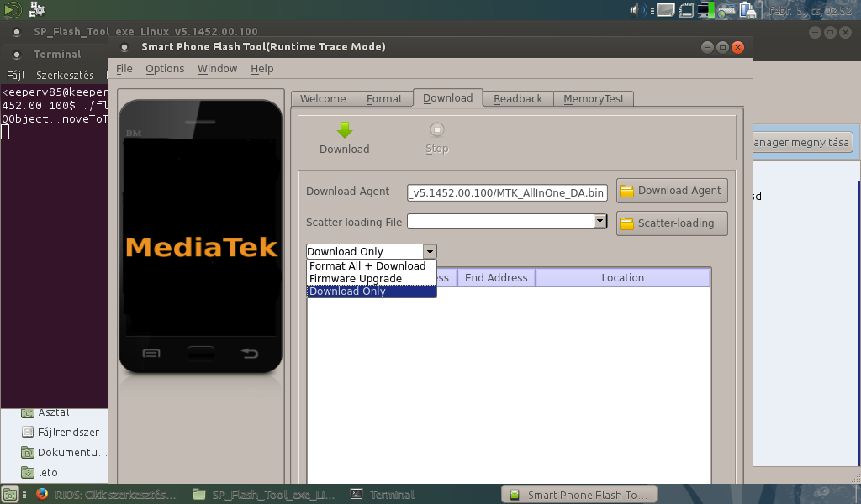Click the Scatter-loading File input field
The width and height of the screenshot is (861, 504).
click(x=501, y=221)
